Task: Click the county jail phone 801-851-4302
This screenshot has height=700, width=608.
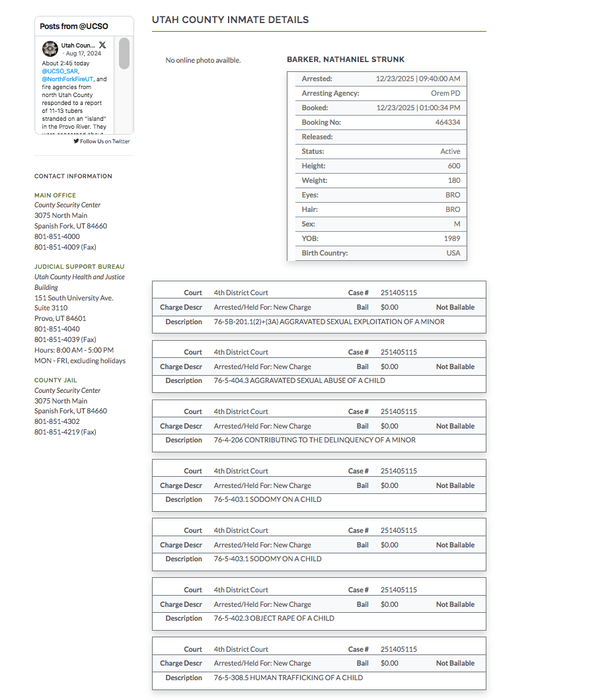Action: point(57,421)
